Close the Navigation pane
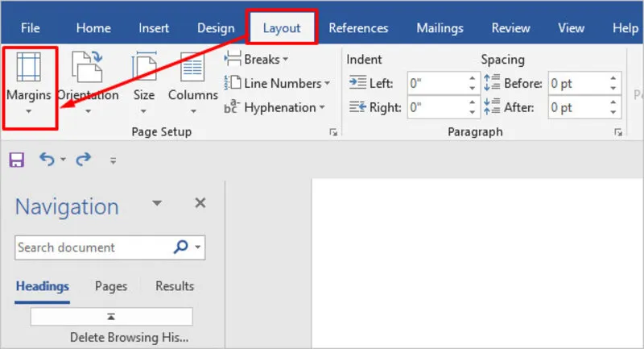This screenshot has width=644, height=349. [x=200, y=202]
